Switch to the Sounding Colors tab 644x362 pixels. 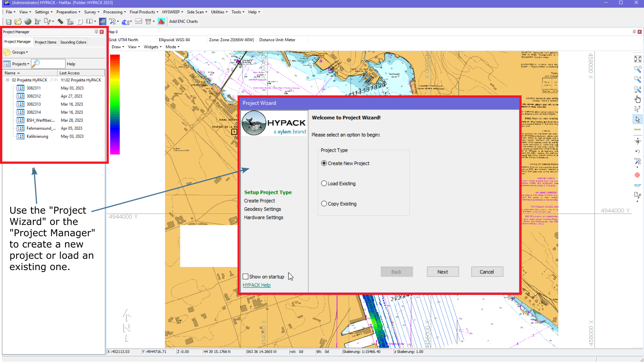(x=73, y=42)
